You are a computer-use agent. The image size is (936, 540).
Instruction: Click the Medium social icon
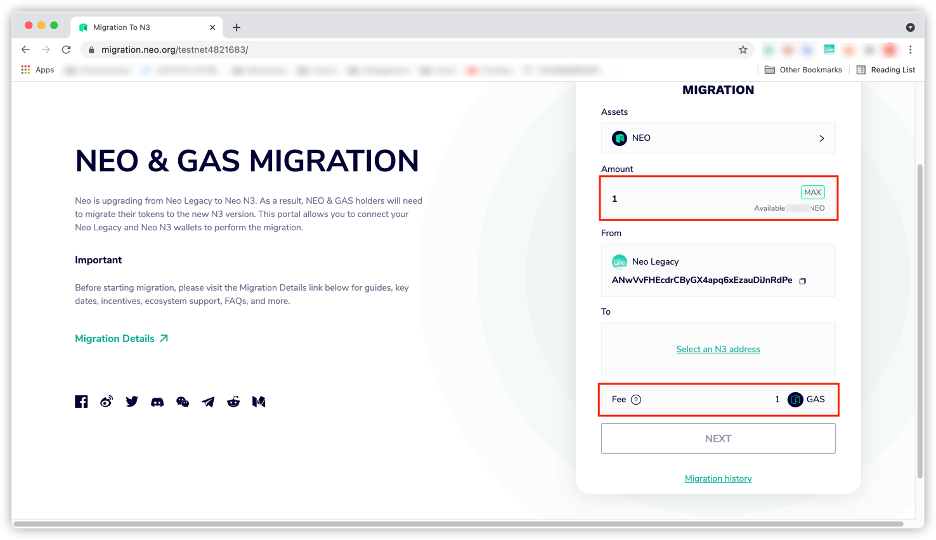point(258,402)
